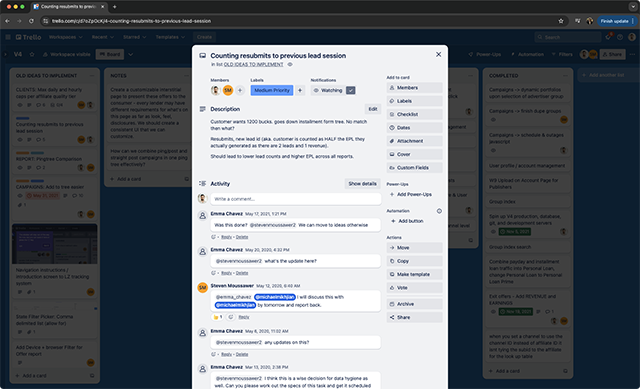Reply to Steven Moussawer's comment
The image size is (640, 389).
[x=244, y=317]
